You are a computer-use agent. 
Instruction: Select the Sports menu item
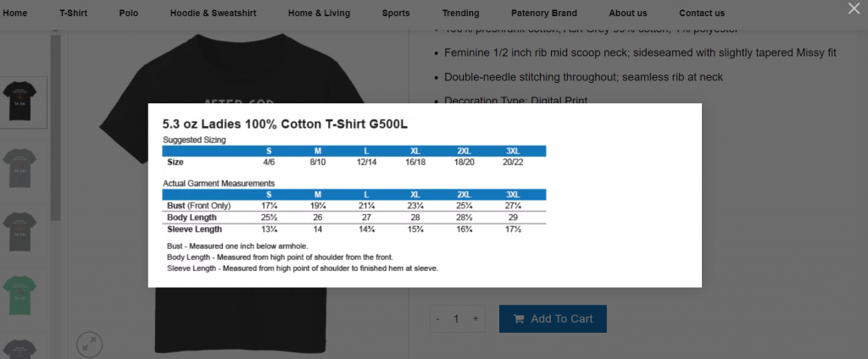(396, 14)
